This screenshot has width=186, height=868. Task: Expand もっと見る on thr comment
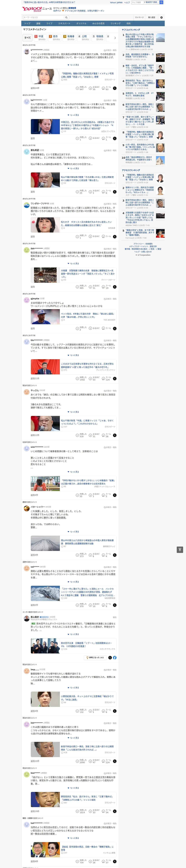coord(73,355)
